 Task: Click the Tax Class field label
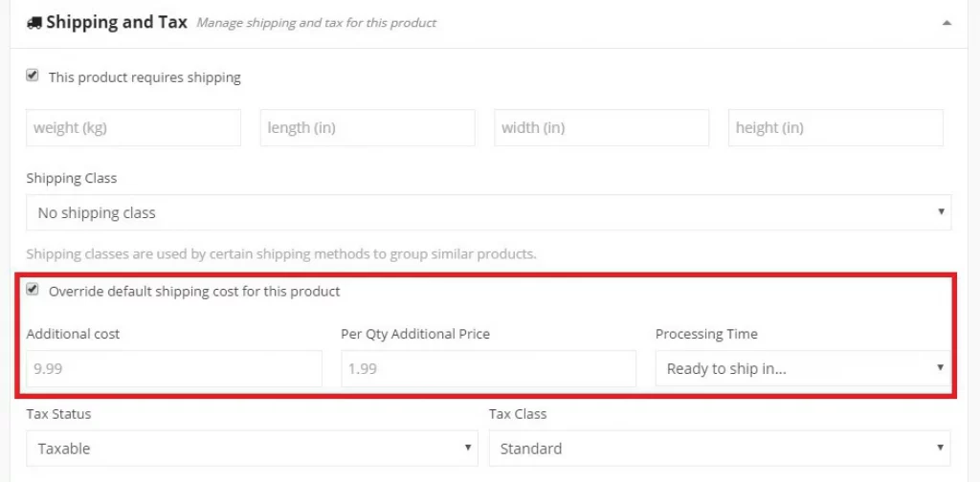click(x=518, y=414)
